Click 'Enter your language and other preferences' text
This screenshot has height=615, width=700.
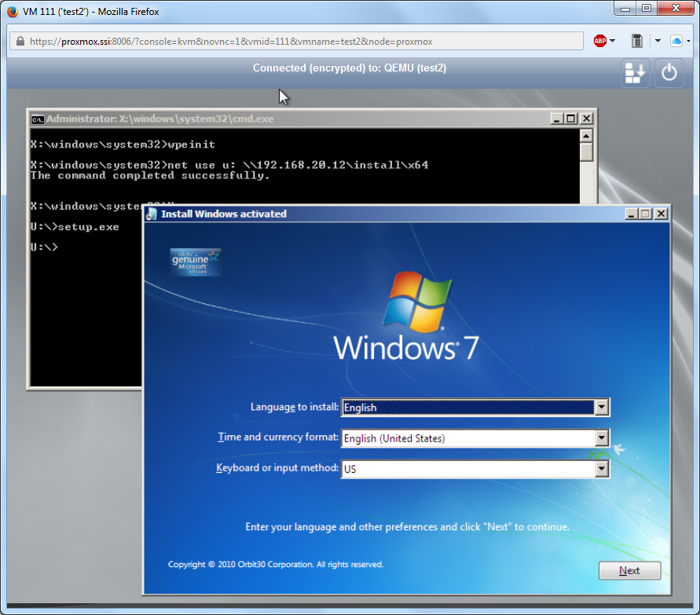pyautogui.click(x=408, y=527)
